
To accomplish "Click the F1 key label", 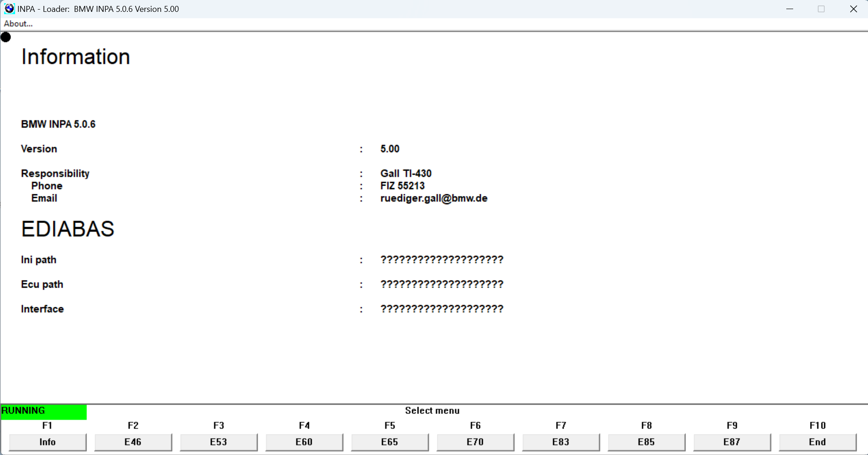I will pyautogui.click(x=47, y=425).
